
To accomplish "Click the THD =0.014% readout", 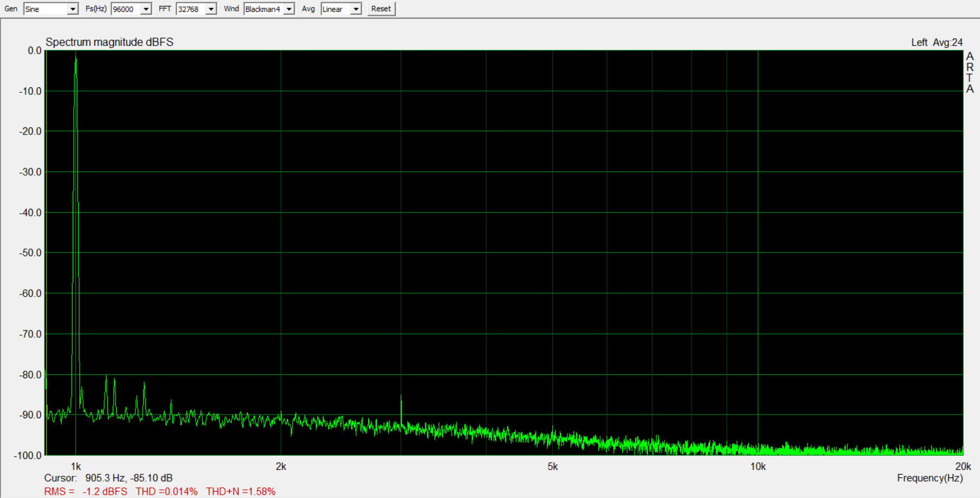I will pos(166,491).
